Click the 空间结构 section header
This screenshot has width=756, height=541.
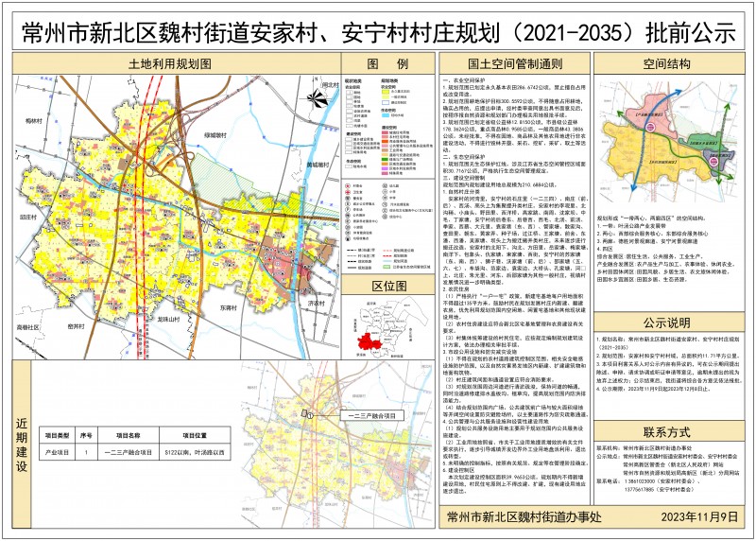point(667,63)
